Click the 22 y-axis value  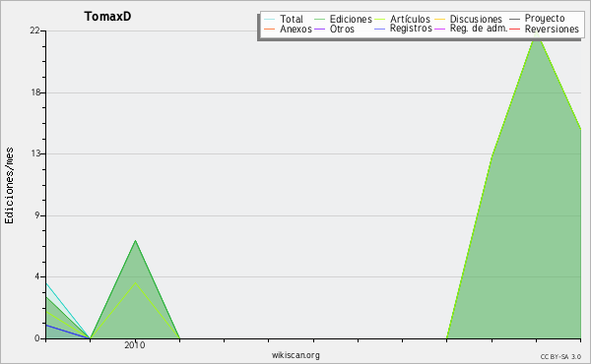tap(34, 30)
